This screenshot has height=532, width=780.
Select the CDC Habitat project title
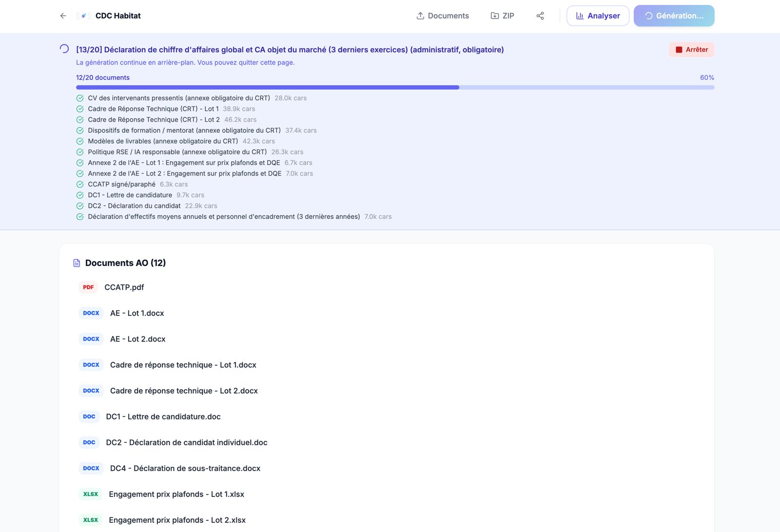pyautogui.click(x=117, y=16)
